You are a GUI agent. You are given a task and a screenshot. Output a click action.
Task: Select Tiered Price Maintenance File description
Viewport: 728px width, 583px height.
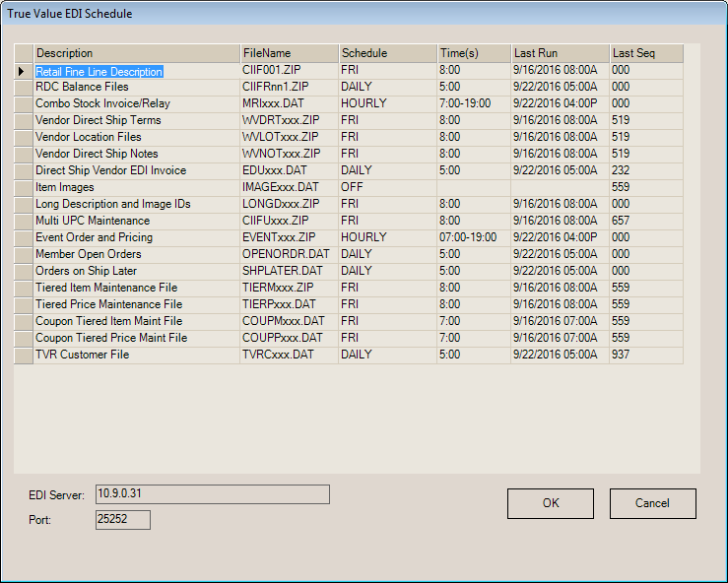tap(137, 304)
